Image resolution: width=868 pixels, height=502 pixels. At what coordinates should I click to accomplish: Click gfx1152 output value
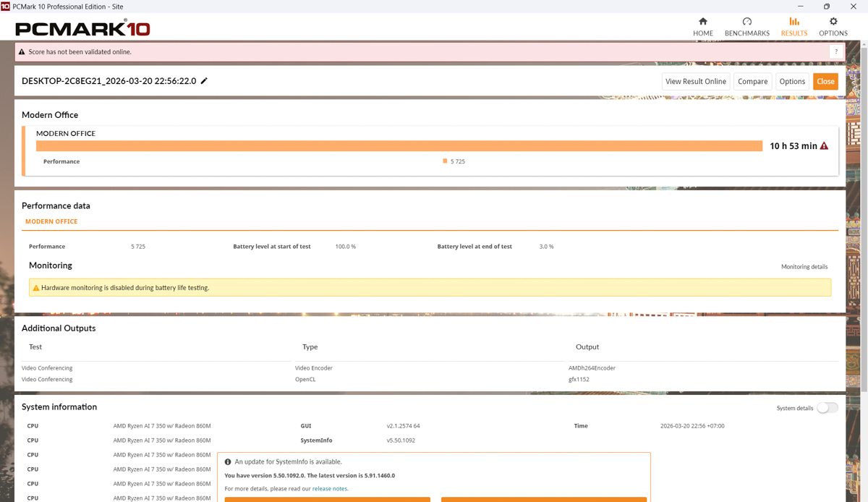coord(579,379)
